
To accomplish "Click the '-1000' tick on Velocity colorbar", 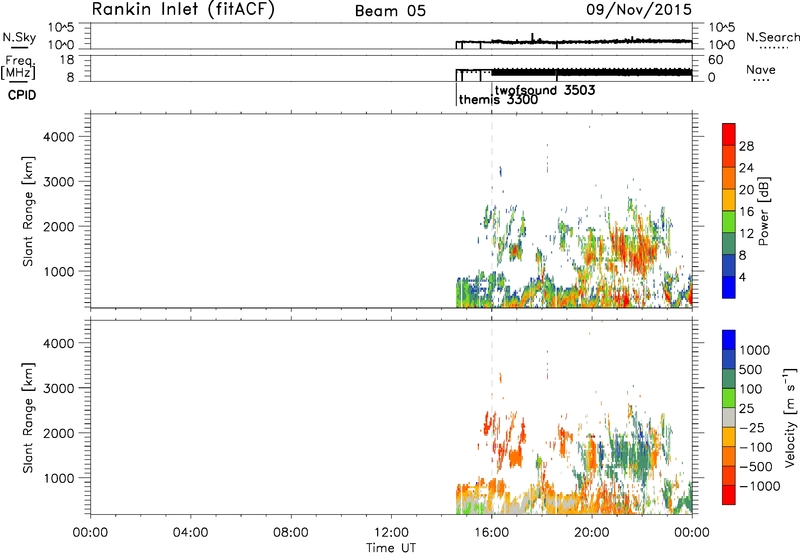I will coord(759,486).
